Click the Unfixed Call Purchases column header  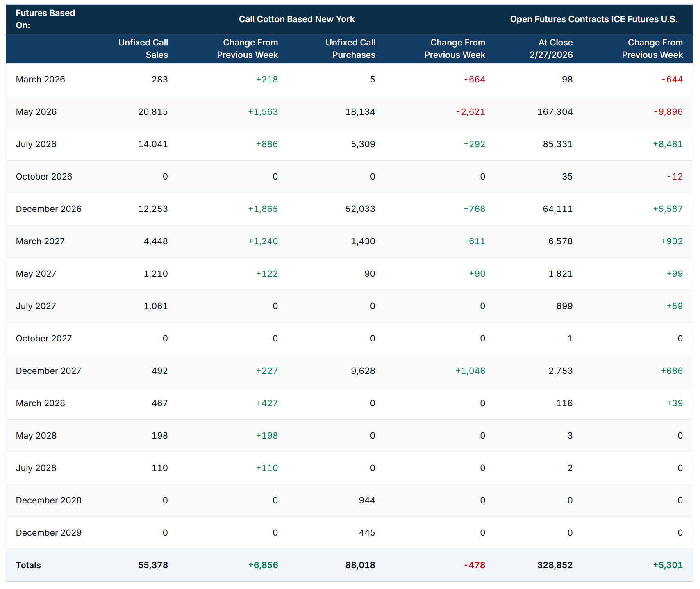(350, 49)
